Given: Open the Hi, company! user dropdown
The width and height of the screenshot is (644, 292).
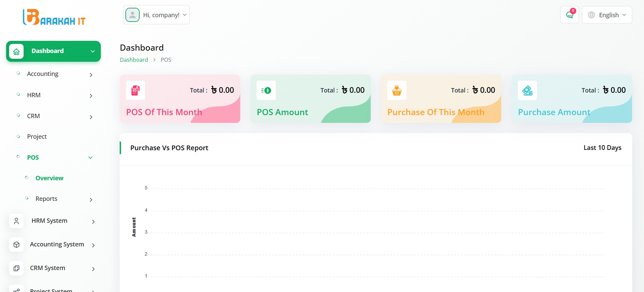Looking at the screenshot, I should pos(156,15).
